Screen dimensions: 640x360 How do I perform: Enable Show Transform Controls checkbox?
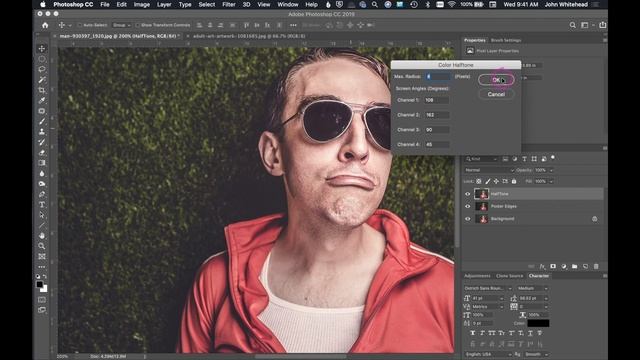tap(137, 25)
